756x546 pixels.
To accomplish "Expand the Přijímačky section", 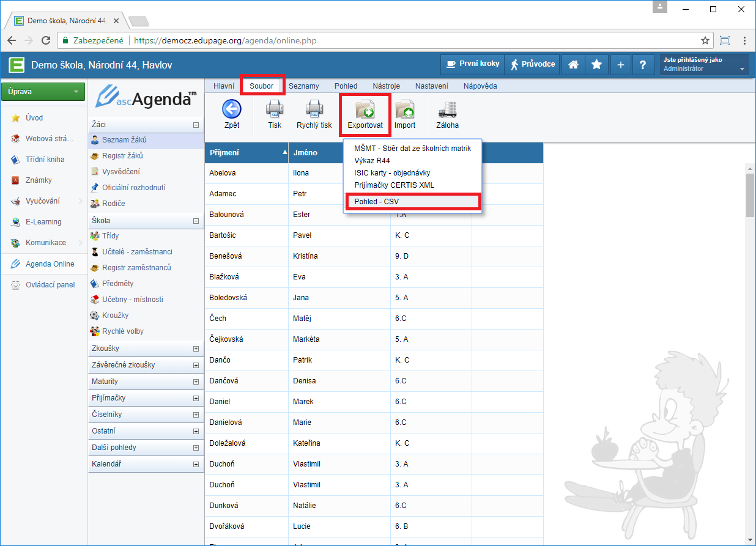I will click(x=196, y=398).
